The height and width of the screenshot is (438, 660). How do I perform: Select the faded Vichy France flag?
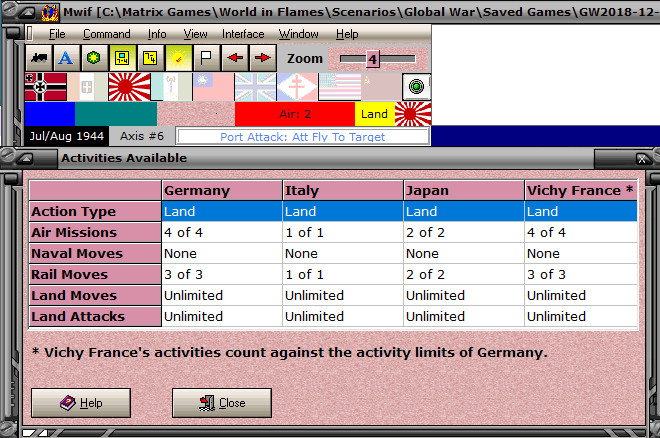coord(171,87)
